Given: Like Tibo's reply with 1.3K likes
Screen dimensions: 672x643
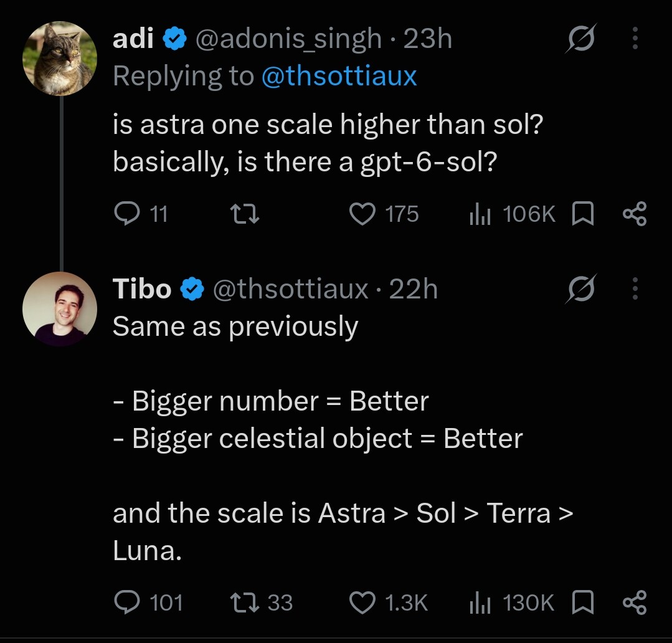Looking at the screenshot, I should point(388,603).
